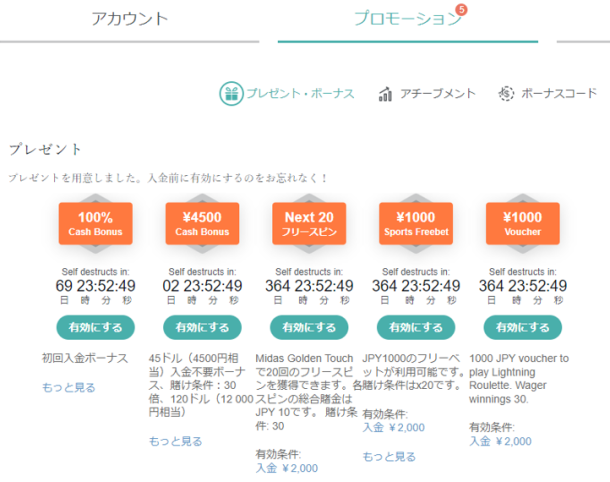Click the ¥1000 Sports Freebet badge
Image resolution: width=610 pixels, height=482 pixels.
point(416,224)
